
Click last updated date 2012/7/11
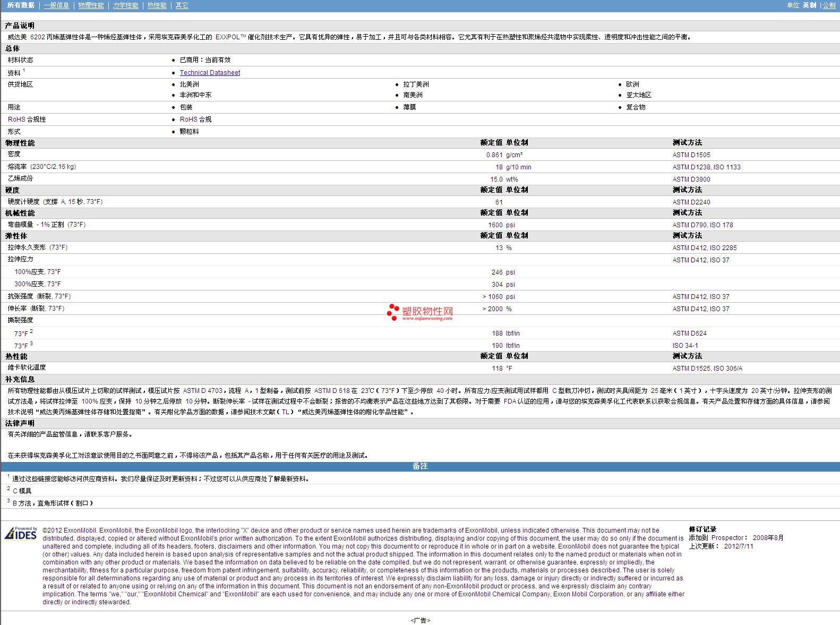739,546
